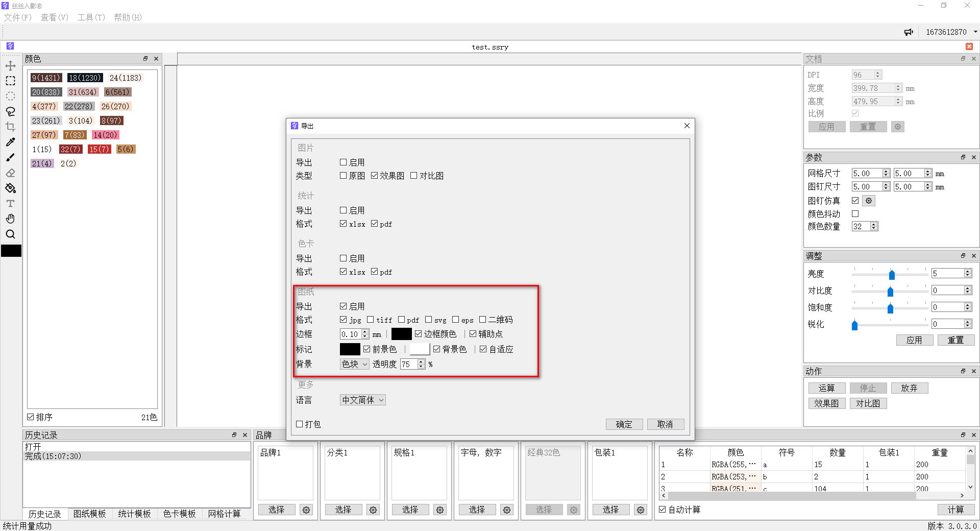Expand the 语言 中文简体 dropdown
Viewport: 980px width, 531px height.
click(362, 400)
